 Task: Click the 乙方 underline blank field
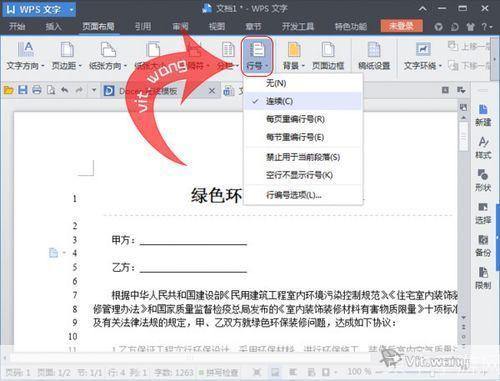[x=193, y=268]
